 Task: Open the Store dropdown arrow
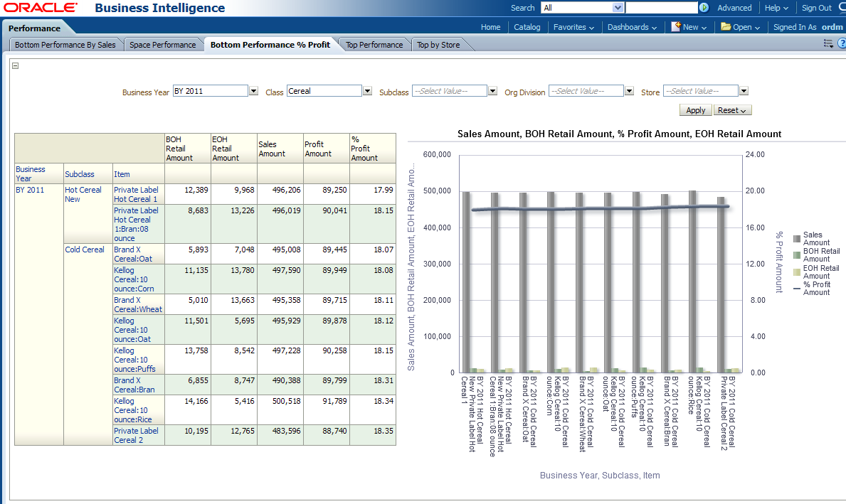tap(744, 91)
